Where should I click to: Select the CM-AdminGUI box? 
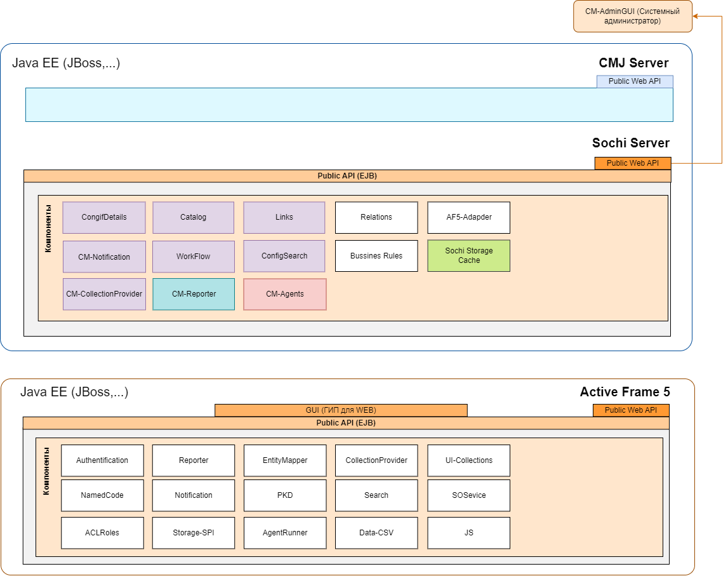632,17
